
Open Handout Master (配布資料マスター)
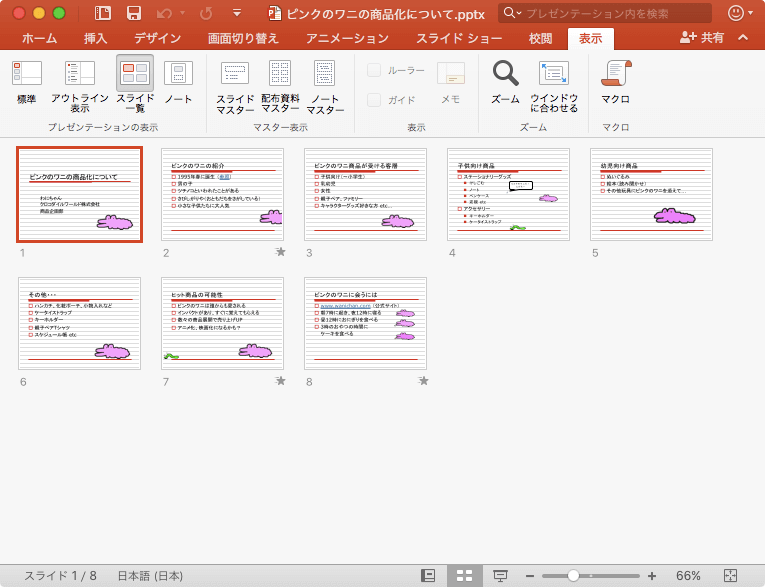(x=280, y=87)
